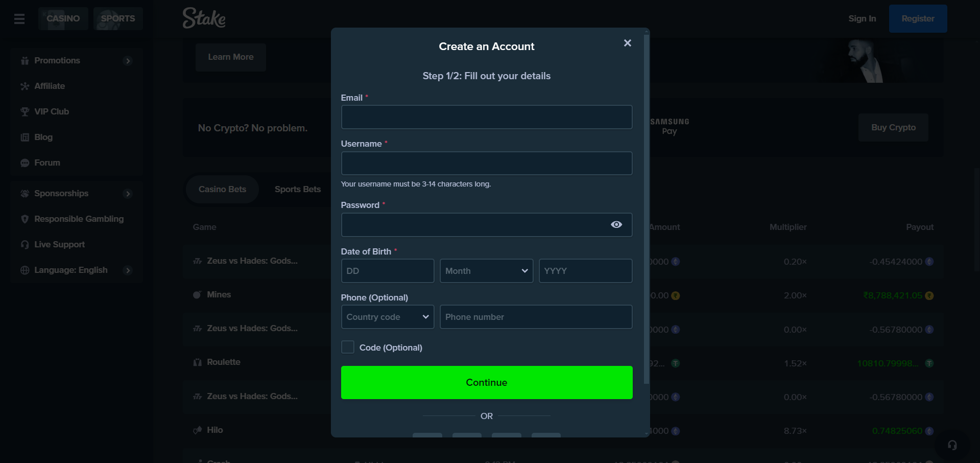Open Blog in the sidebar
980x463 pixels.
click(x=43, y=137)
